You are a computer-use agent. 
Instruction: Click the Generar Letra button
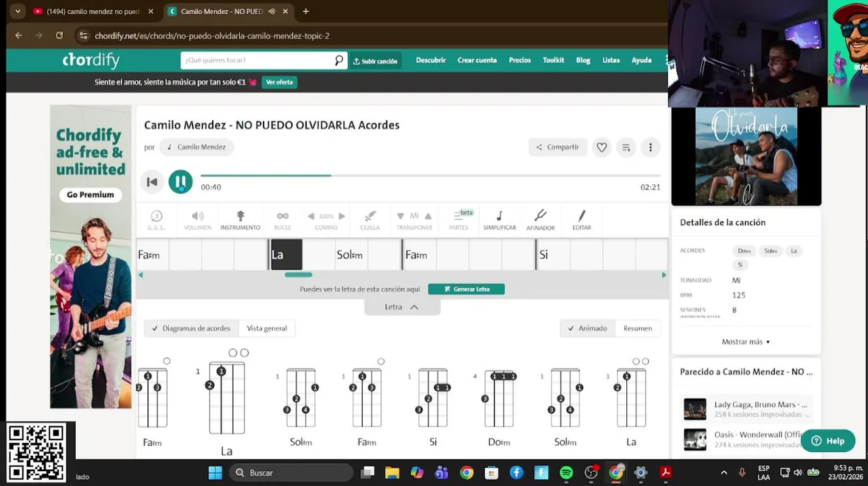466,289
